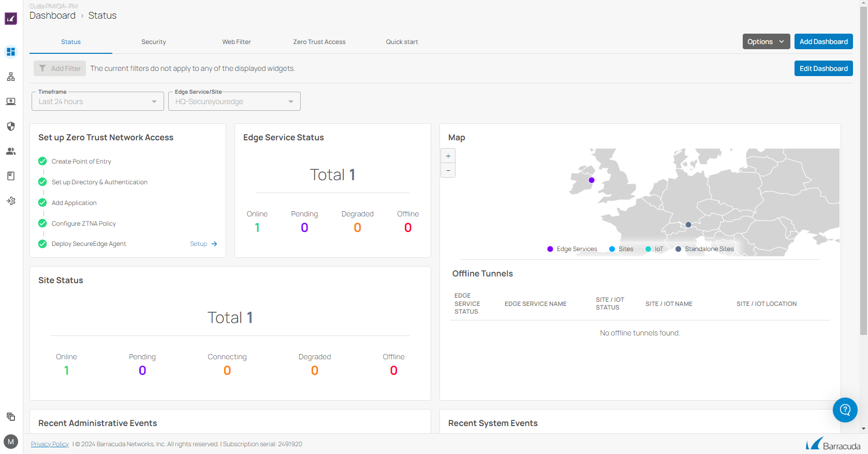Open the user avatar M menu

tap(11, 442)
